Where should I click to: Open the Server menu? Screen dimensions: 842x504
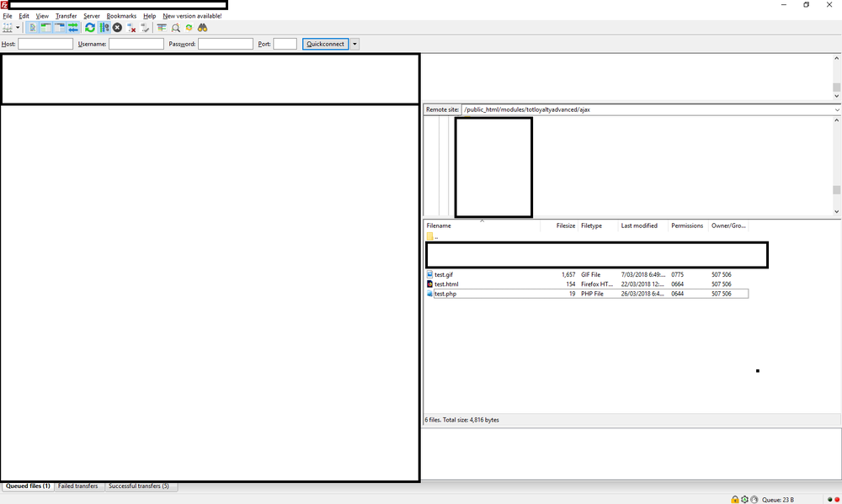[x=92, y=16]
